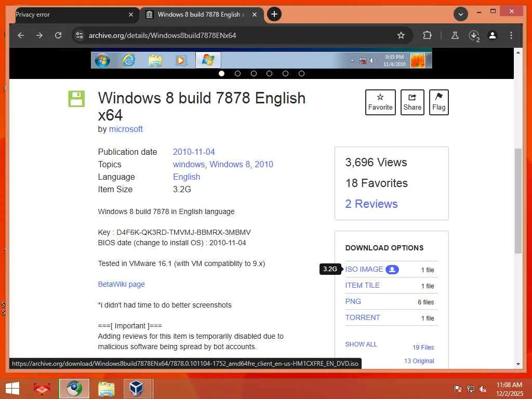Click the screenshot preview thumbnail image
The width and height of the screenshot is (532, 399).
[x=261, y=58]
